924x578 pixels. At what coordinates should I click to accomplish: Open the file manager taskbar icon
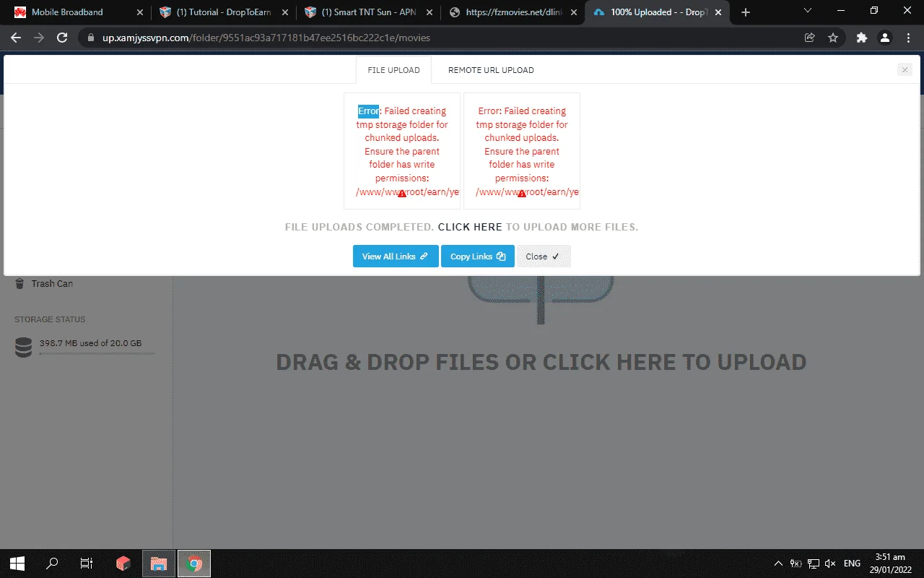tap(159, 564)
